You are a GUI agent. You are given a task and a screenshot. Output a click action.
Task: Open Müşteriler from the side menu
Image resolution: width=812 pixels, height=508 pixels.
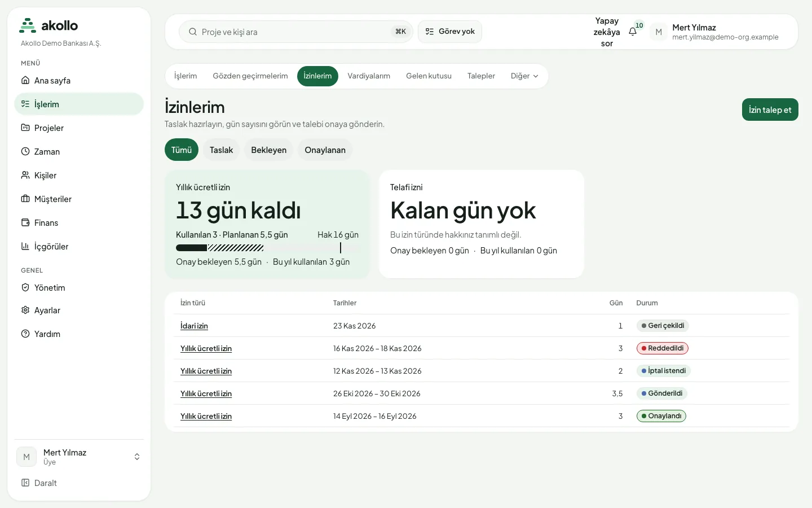coord(79,199)
